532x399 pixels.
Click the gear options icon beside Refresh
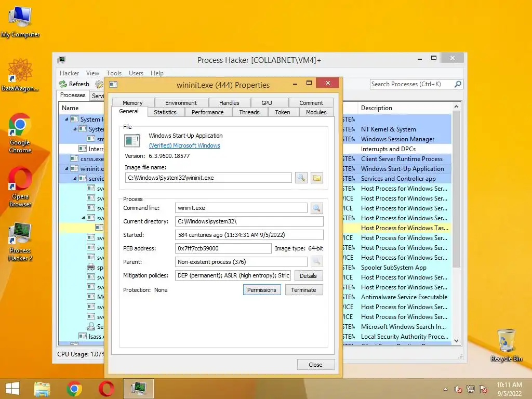coord(99,84)
